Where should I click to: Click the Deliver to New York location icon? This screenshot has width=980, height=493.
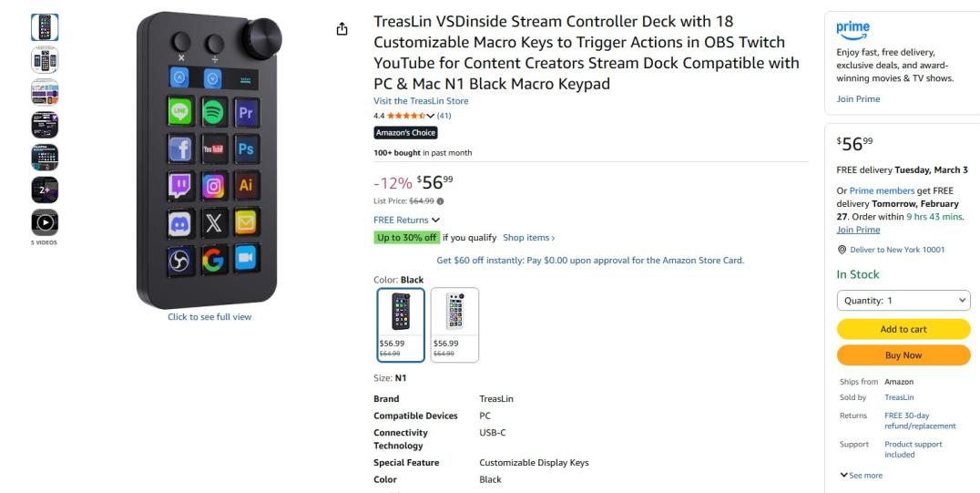[842, 250]
